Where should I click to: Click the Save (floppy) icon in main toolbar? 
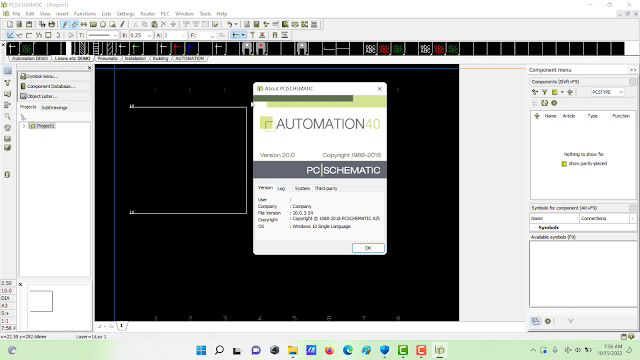coord(29,24)
